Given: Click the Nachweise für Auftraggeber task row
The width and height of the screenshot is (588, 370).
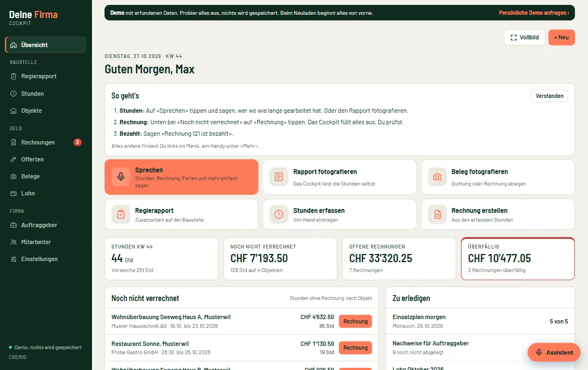Looking at the screenshot, I should point(480,348).
